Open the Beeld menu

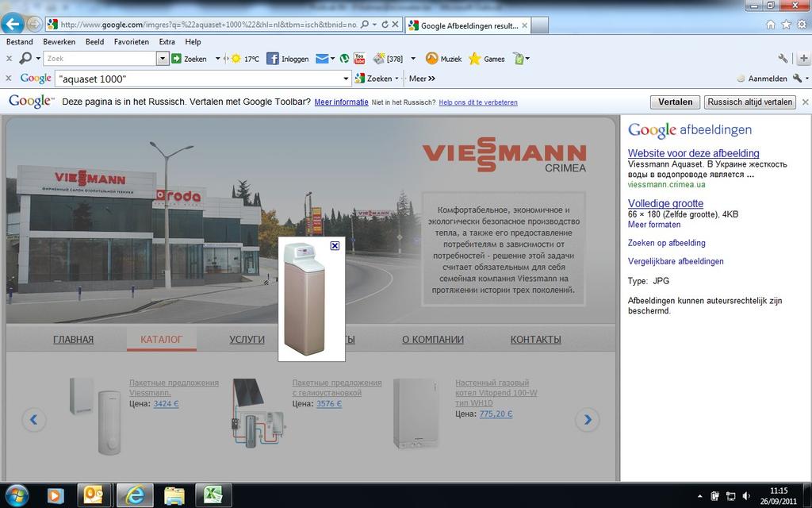95,42
